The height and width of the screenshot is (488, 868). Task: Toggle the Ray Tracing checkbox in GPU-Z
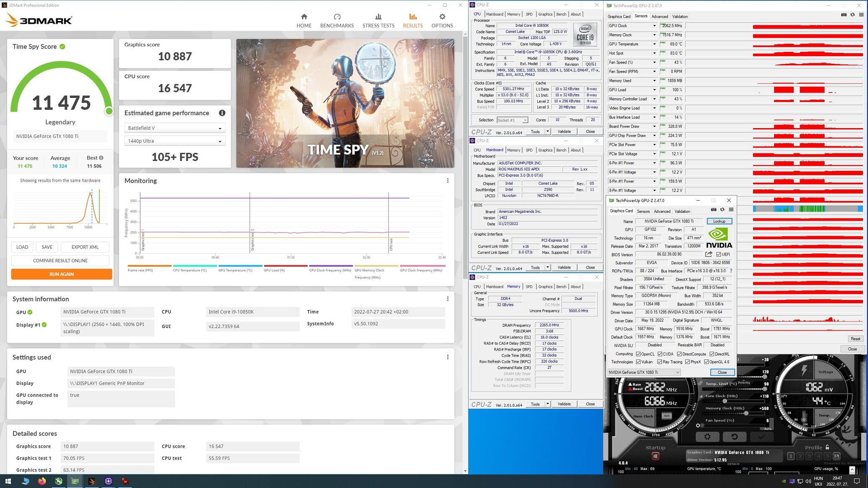click(x=660, y=362)
